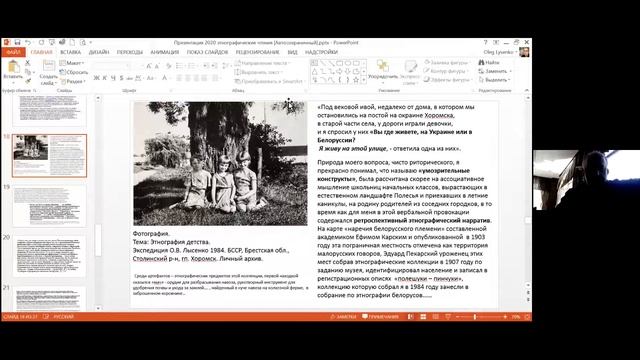Start Slide Show icon in status bar
The height and width of the screenshot is (360, 640).
[x=448, y=317]
